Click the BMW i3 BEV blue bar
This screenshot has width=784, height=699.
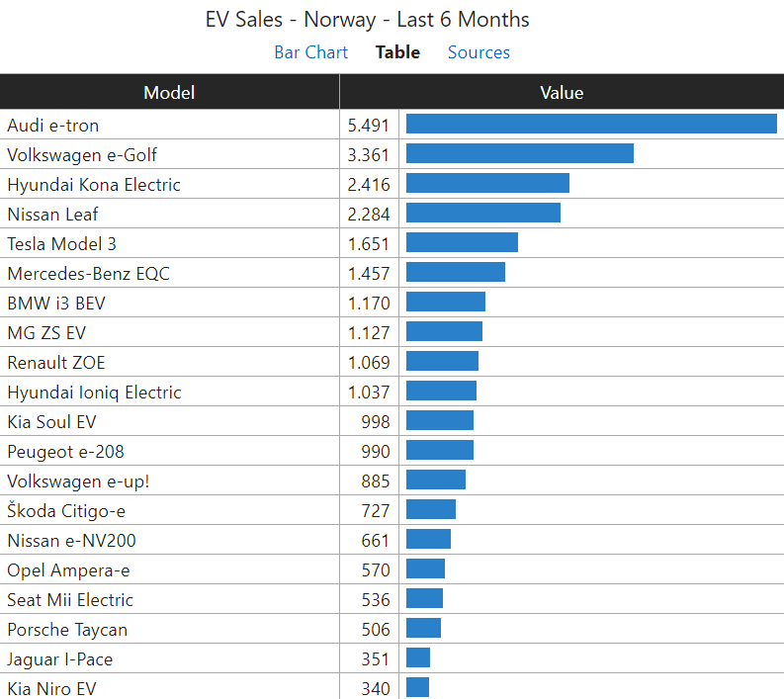[446, 302]
